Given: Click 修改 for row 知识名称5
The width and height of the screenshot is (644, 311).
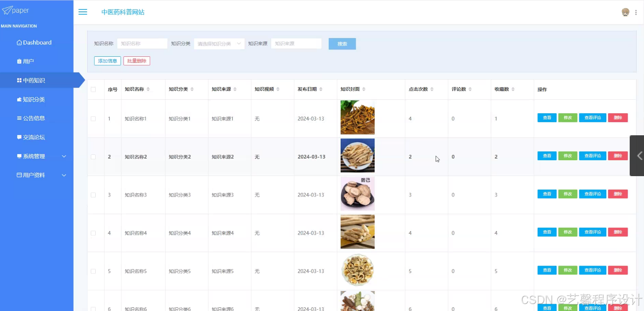Looking at the screenshot, I should (x=568, y=270).
